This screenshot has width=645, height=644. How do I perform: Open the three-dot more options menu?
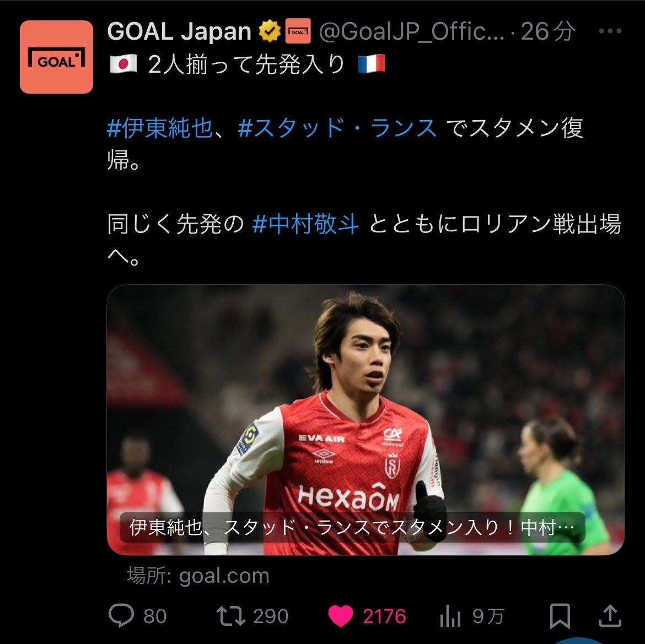pos(610,32)
